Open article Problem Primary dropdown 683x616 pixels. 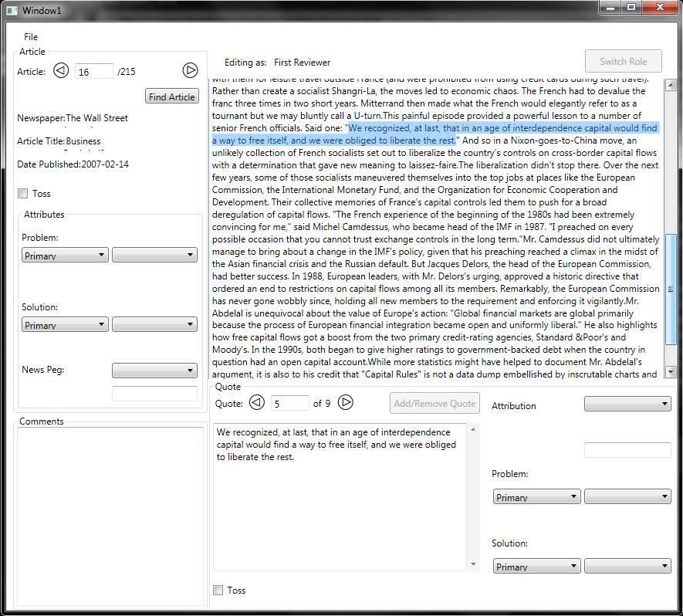(65, 256)
